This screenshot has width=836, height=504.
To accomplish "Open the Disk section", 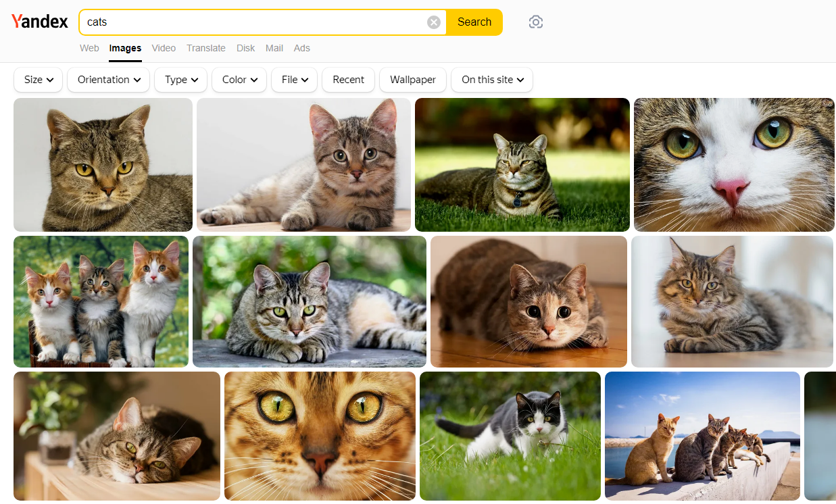I will 245,48.
